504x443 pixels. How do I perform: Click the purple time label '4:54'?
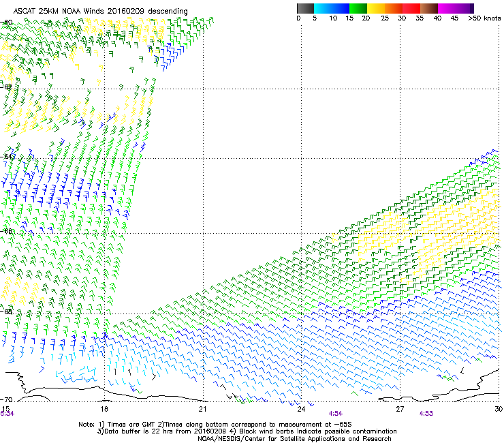[x=336, y=414]
